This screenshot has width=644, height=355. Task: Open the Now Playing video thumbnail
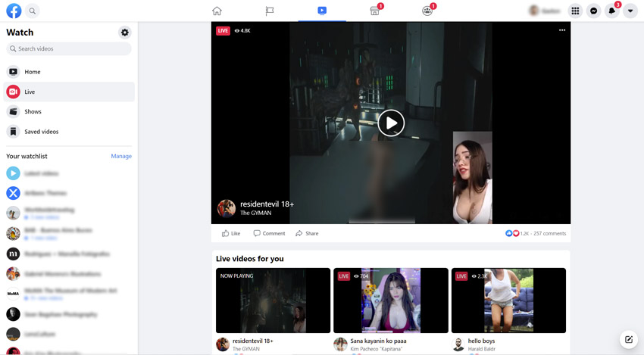(x=273, y=301)
